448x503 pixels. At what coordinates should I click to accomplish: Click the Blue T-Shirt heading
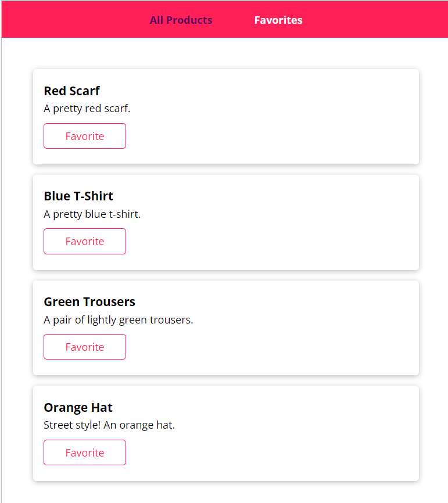point(78,196)
